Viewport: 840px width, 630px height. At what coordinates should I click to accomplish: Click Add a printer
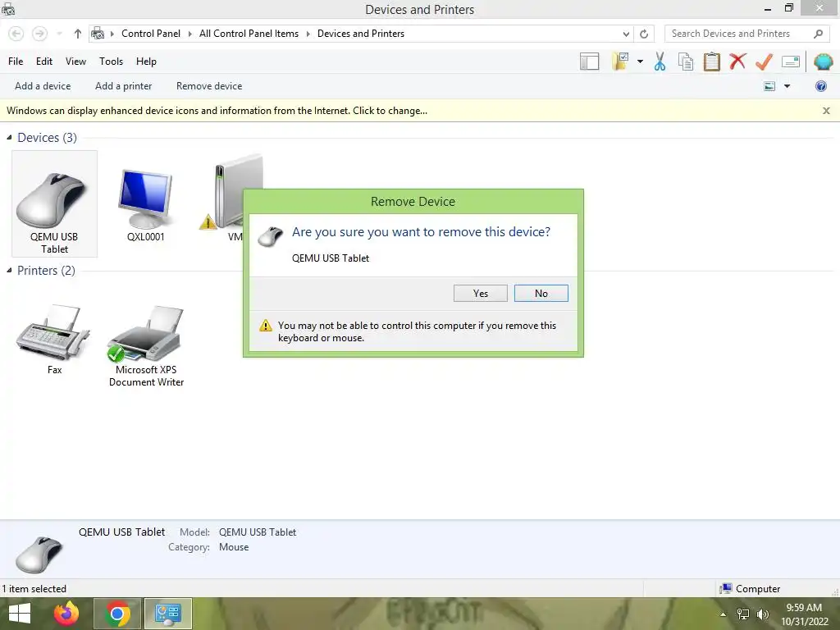123,85
